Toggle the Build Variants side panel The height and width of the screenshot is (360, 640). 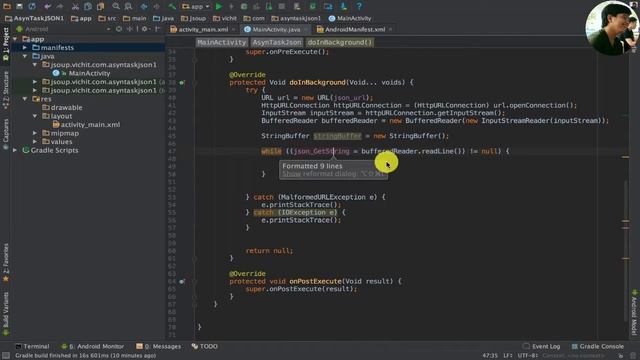(x=5, y=313)
